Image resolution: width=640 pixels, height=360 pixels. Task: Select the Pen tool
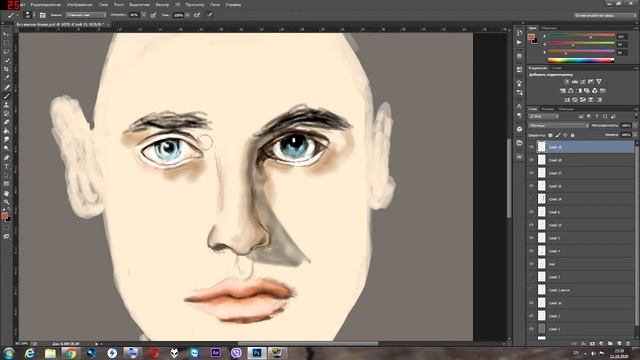click(6, 158)
